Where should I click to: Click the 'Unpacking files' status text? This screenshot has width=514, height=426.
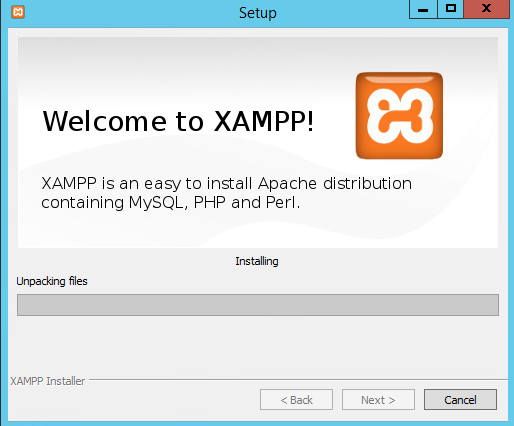(52, 281)
